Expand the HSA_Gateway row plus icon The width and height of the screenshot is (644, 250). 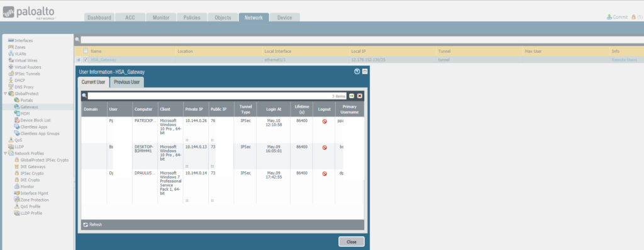(x=79, y=60)
